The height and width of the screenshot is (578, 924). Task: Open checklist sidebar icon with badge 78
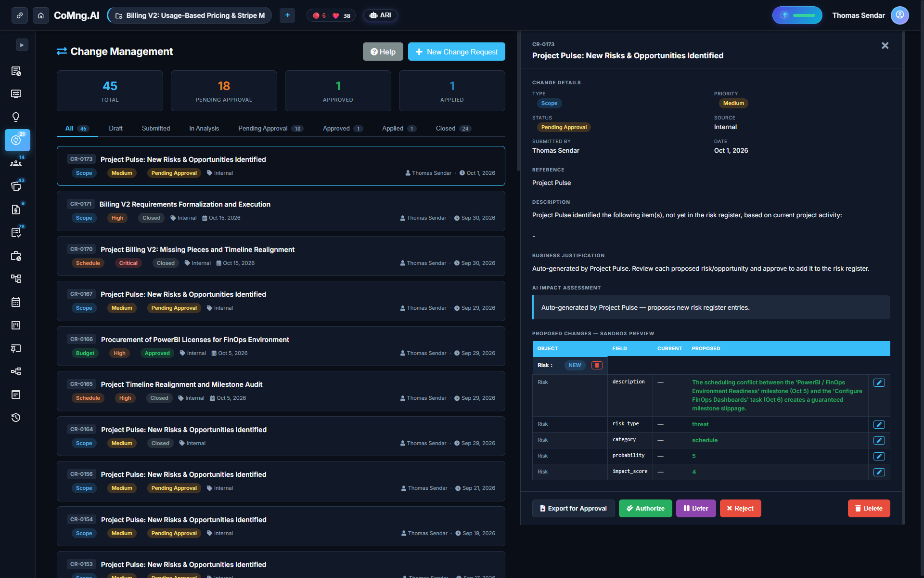point(16,233)
